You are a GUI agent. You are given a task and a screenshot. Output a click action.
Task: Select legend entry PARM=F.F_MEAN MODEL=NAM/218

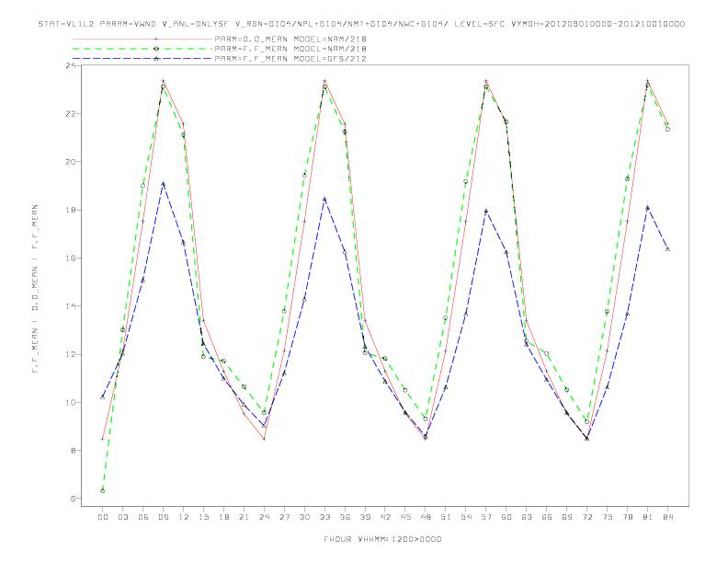[290, 49]
